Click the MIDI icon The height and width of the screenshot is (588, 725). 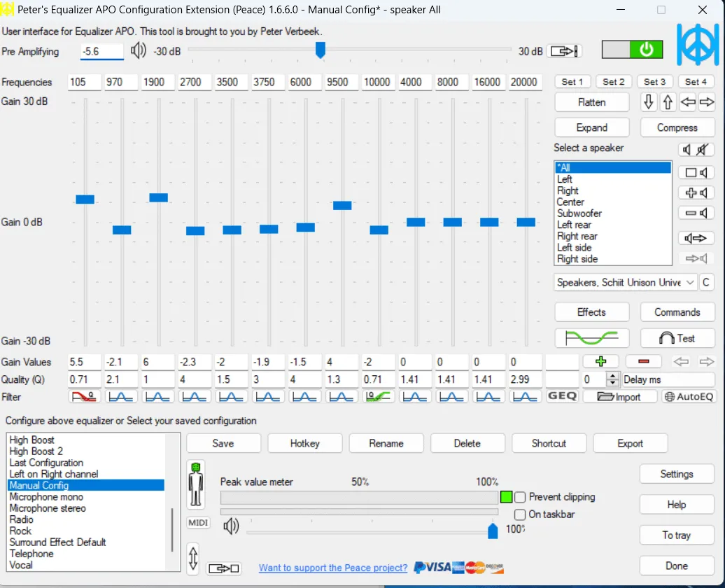(198, 523)
